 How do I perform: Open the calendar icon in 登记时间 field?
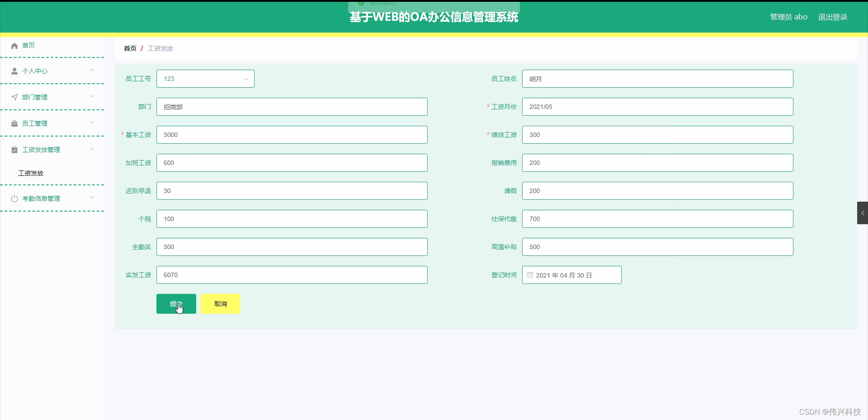click(x=529, y=274)
